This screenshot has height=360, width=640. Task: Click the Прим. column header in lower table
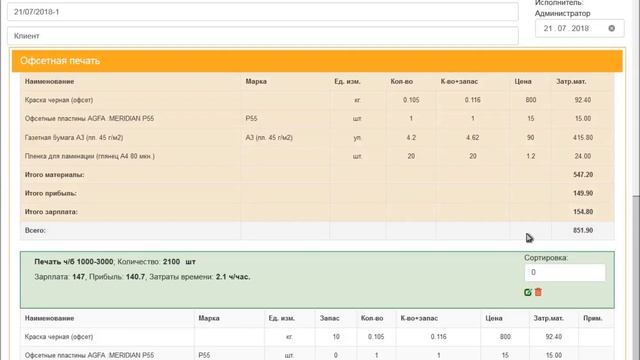pos(592,318)
